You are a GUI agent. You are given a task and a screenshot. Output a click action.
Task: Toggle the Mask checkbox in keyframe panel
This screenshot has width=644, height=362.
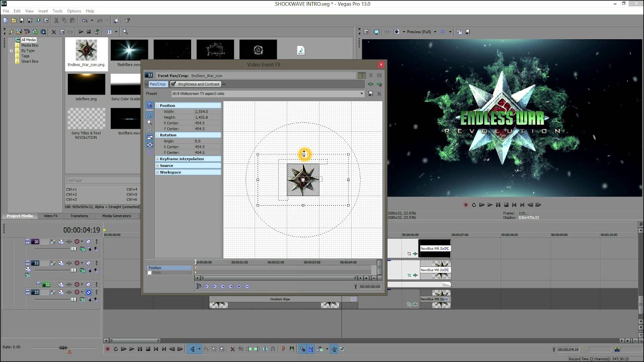[x=149, y=273]
